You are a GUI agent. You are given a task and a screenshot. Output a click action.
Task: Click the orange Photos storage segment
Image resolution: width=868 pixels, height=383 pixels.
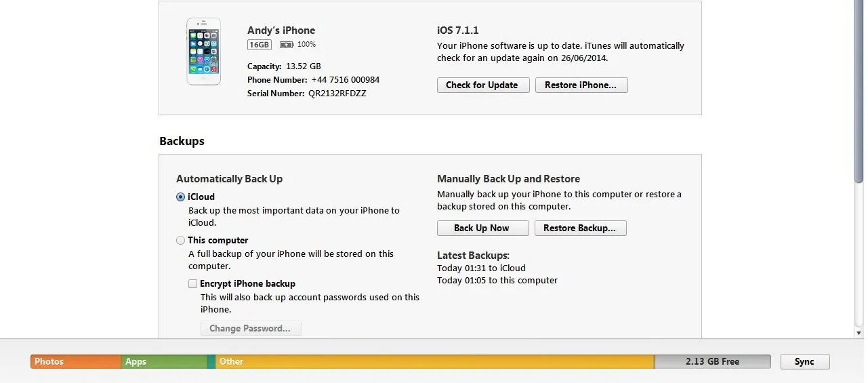[x=75, y=361]
